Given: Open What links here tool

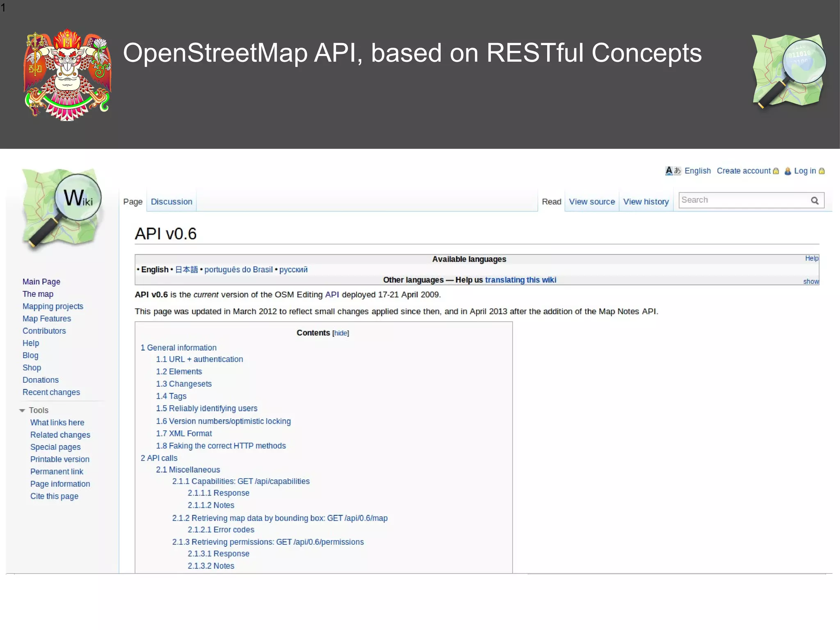Looking at the screenshot, I should 57,422.
